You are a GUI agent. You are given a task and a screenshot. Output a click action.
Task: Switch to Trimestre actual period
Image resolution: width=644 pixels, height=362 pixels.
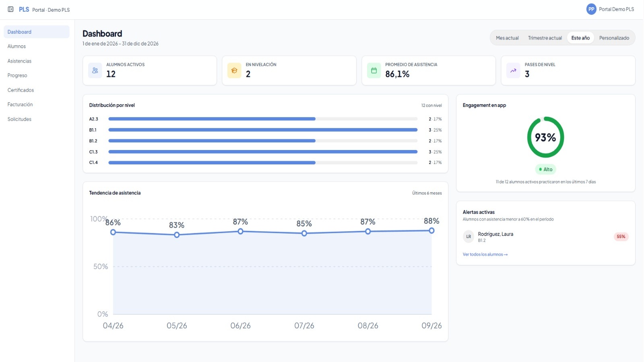tap(545, 38)
